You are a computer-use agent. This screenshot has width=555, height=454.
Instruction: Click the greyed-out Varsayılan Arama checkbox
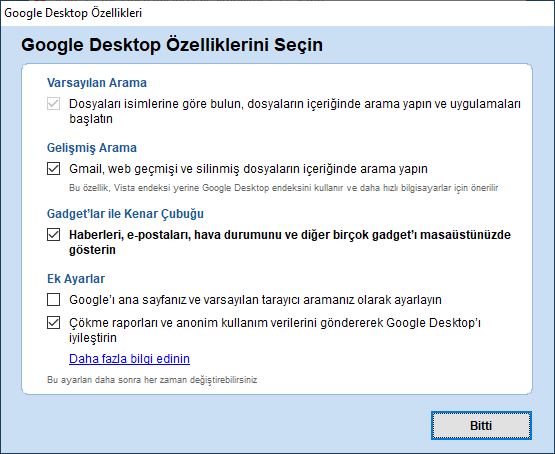53,104
